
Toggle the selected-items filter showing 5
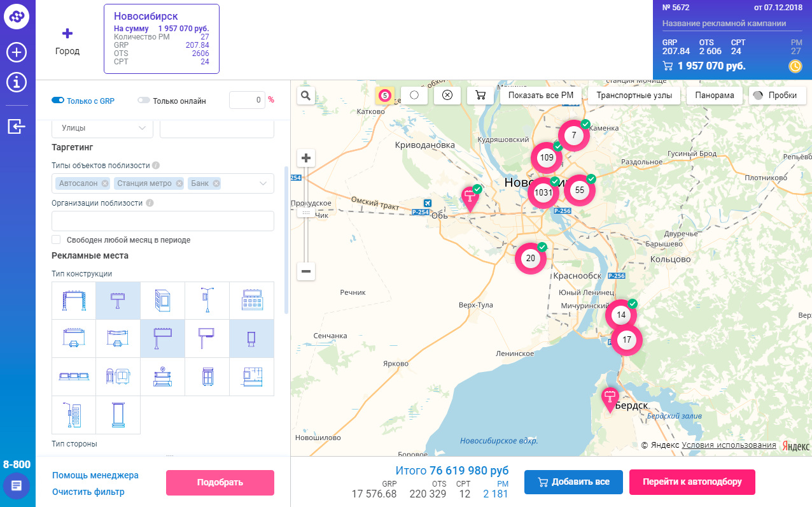pyautogui.click(x=384, y=96)
